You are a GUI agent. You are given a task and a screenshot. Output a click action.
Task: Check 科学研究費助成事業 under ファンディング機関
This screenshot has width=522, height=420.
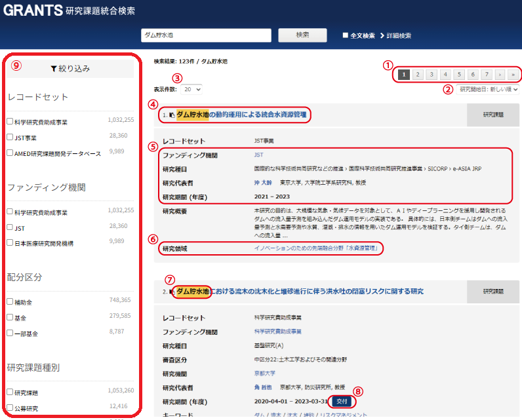coord(10,212)
